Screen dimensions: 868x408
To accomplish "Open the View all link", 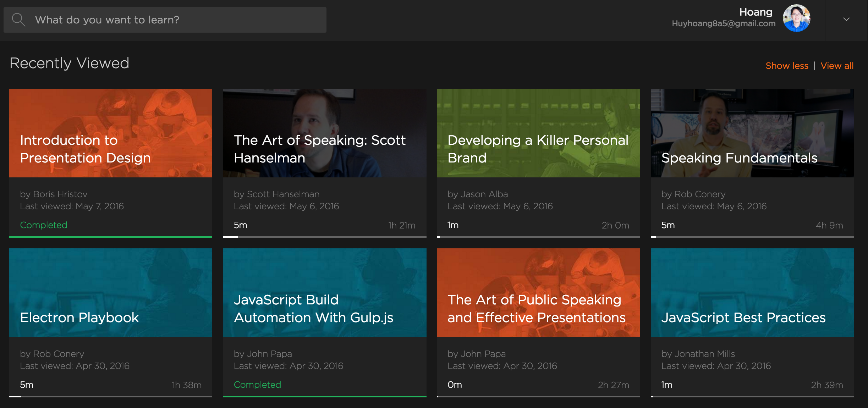I will [x=837, y=66].
